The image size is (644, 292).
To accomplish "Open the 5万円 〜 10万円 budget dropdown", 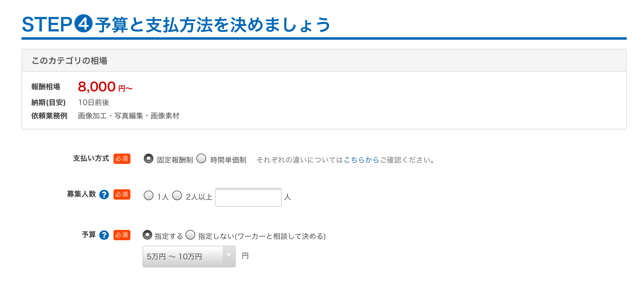I will pos(189,257).
